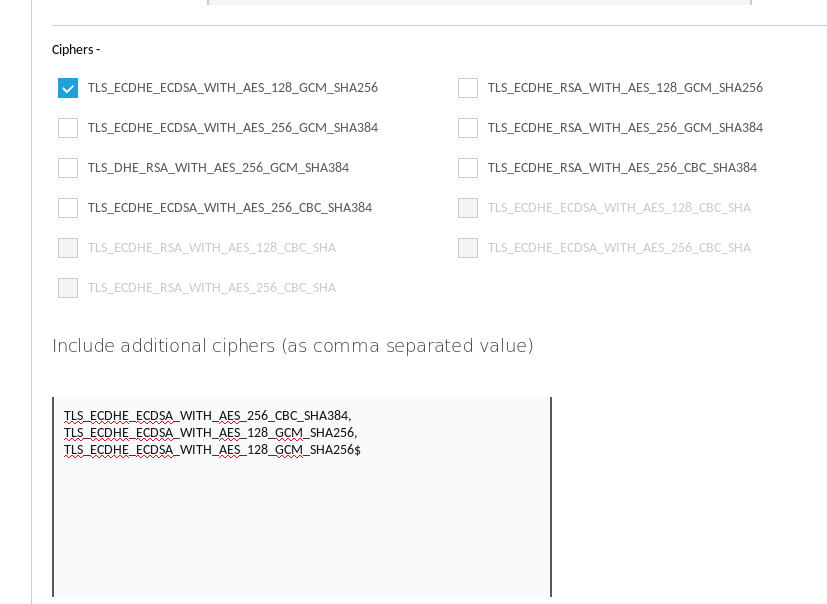
Task: Click the TLS_ECDHE_RSA_WITH_AES_256_CBC_SHA384 label text
Action: (x=622, y=168)
